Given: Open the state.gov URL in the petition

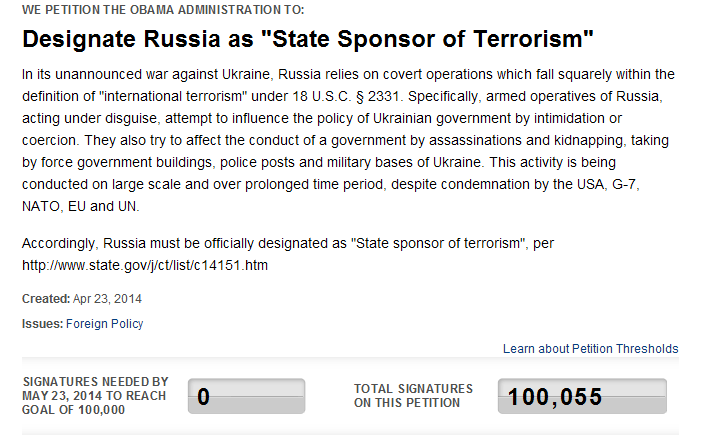Looking at the screenshot, I should pos(145,265).
